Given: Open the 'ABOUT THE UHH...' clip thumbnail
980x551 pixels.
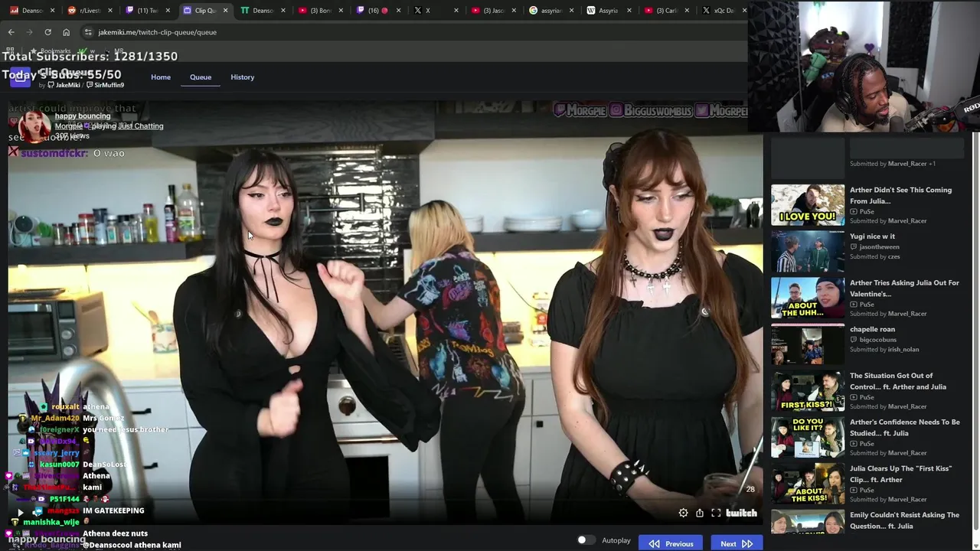Looking at the screenshot, I should pyautogui.click(x=808, y=298).
